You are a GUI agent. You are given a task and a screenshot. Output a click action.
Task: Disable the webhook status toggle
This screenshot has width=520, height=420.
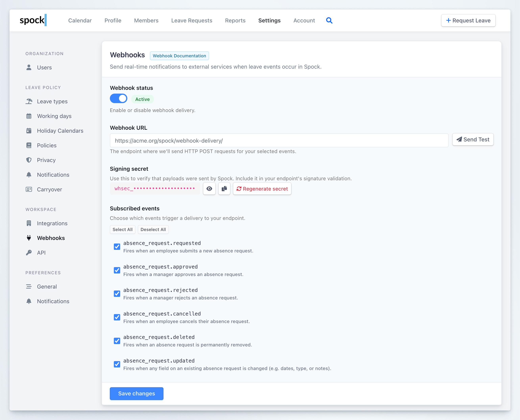tap(119, 99)
